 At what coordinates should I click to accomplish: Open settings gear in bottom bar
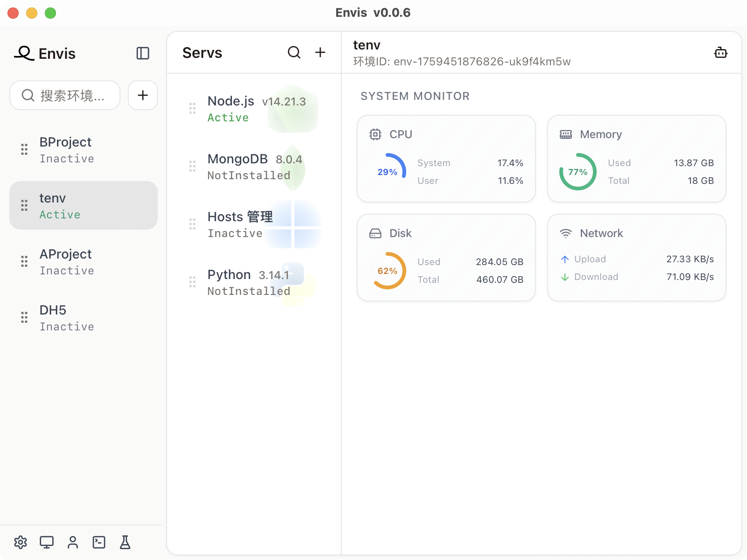(x=21, y=542)
